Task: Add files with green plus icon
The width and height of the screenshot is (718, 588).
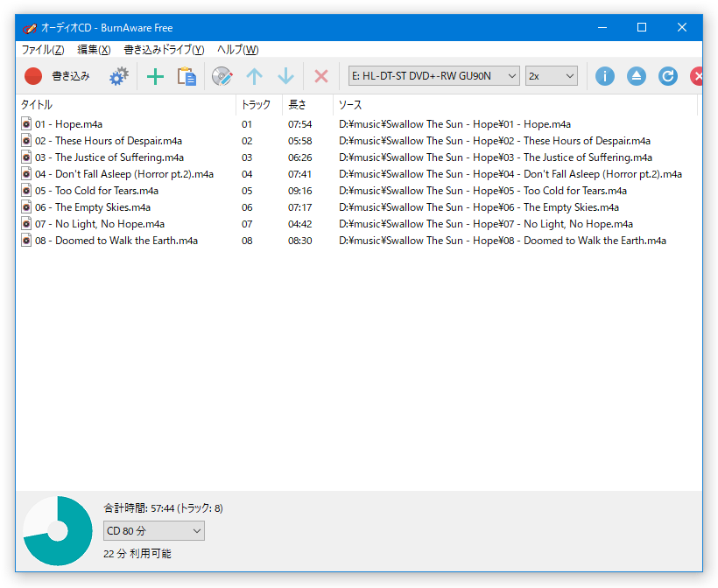Action: click(x=155, y=76)
